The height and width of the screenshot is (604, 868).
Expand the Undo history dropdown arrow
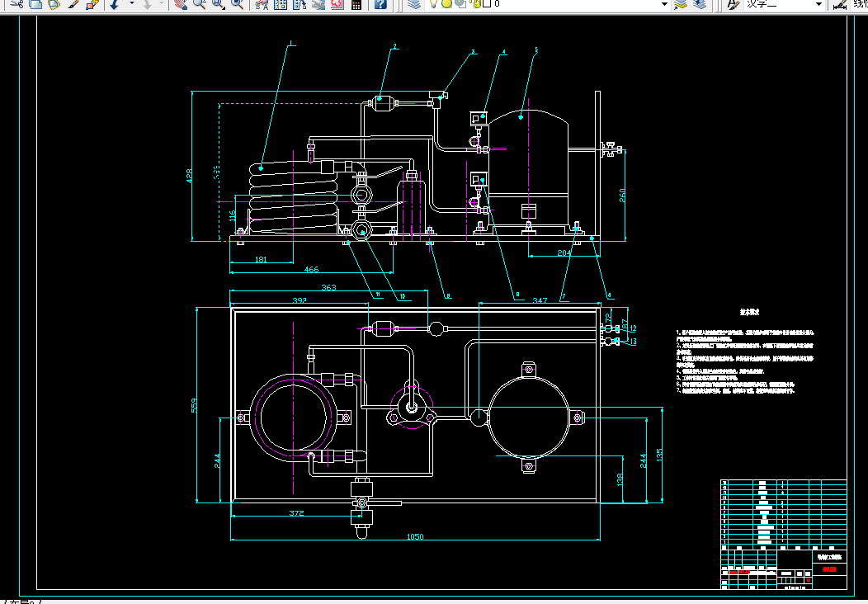pyautogui.click(x=132, y=4)
